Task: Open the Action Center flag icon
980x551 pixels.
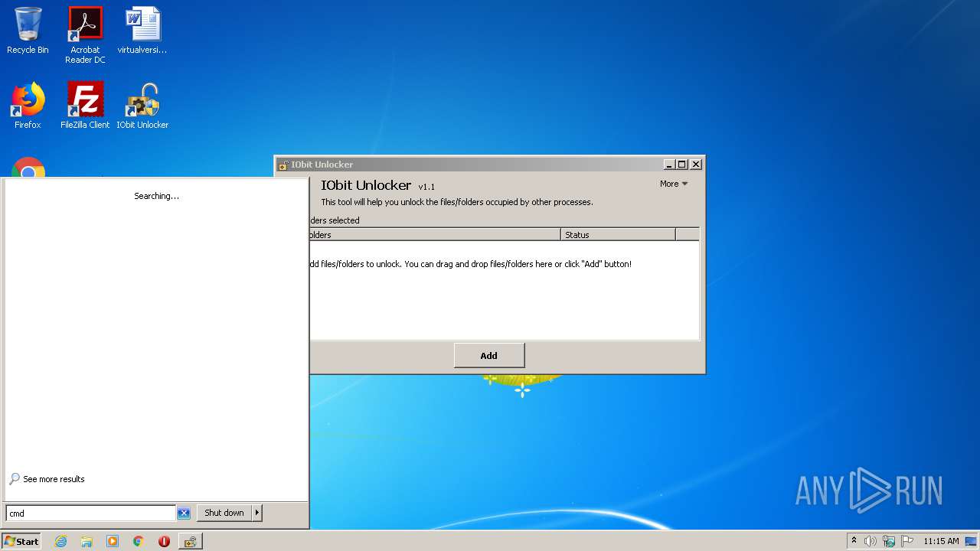Action: pos(907,541)
